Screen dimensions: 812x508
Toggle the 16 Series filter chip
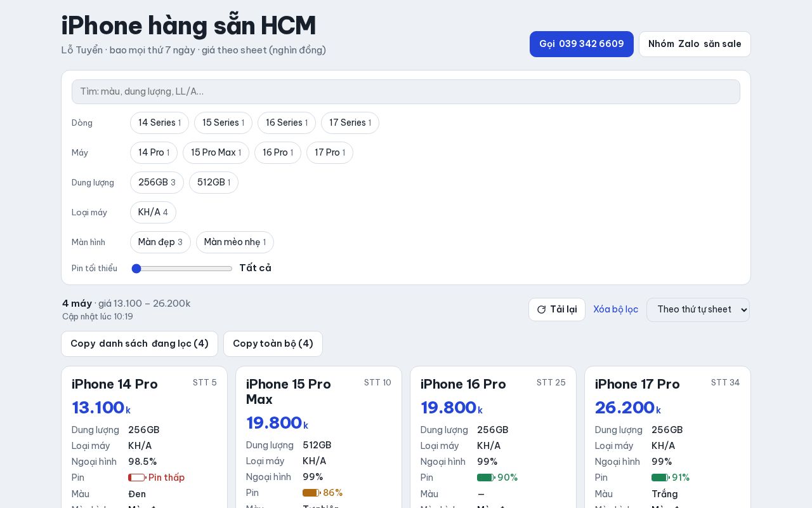[x=287, y=123]
